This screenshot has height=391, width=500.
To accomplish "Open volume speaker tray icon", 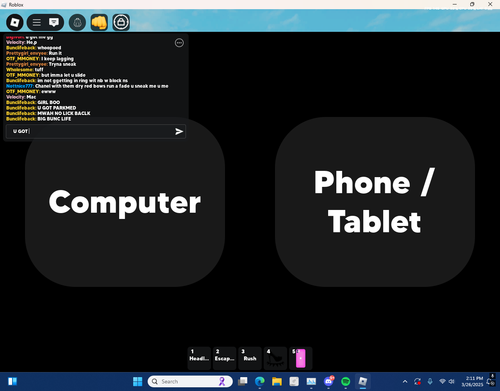I will (452, 381).
